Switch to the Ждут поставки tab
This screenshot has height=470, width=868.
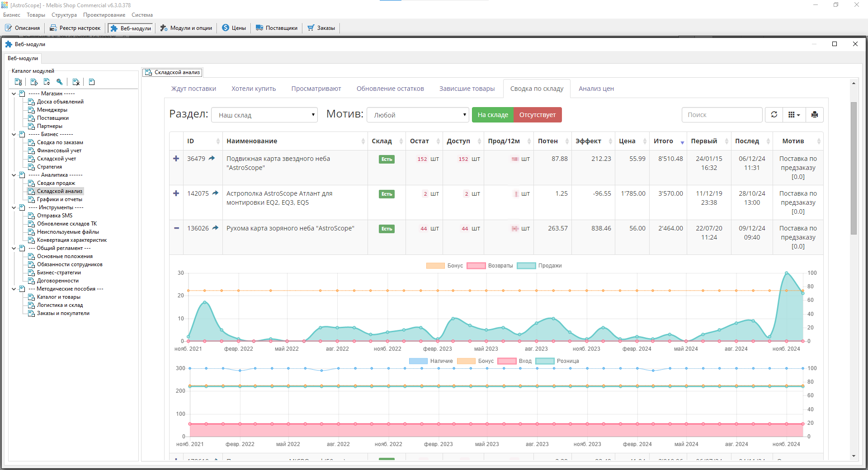193,89
